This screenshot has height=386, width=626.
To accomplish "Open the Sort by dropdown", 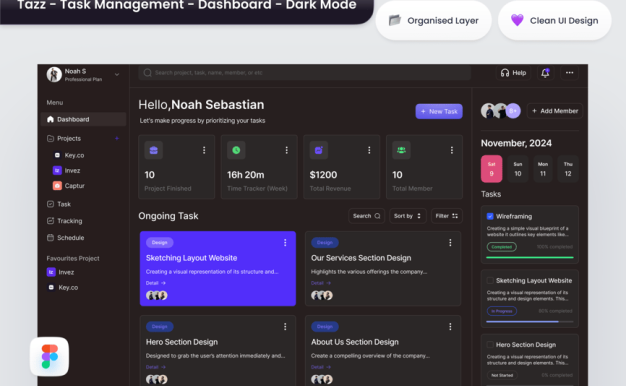I will click(408, 216).
